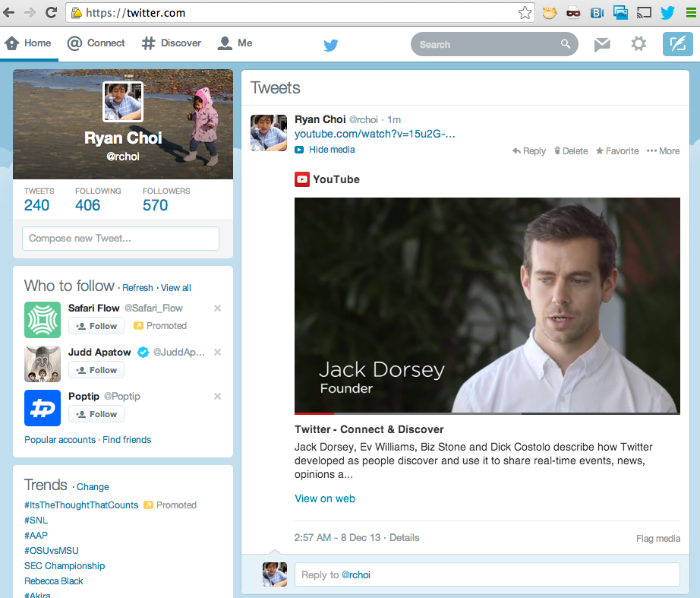Reload the page with refresh icon
The image size is (700, 598).
point(52,12)
